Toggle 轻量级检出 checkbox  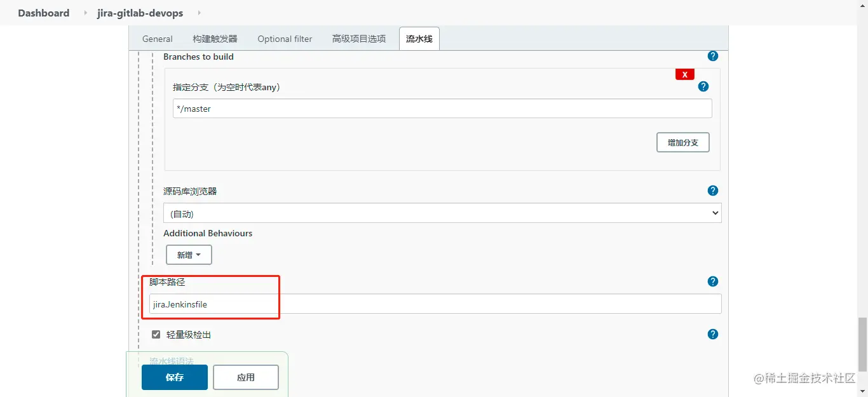point(156,334)
